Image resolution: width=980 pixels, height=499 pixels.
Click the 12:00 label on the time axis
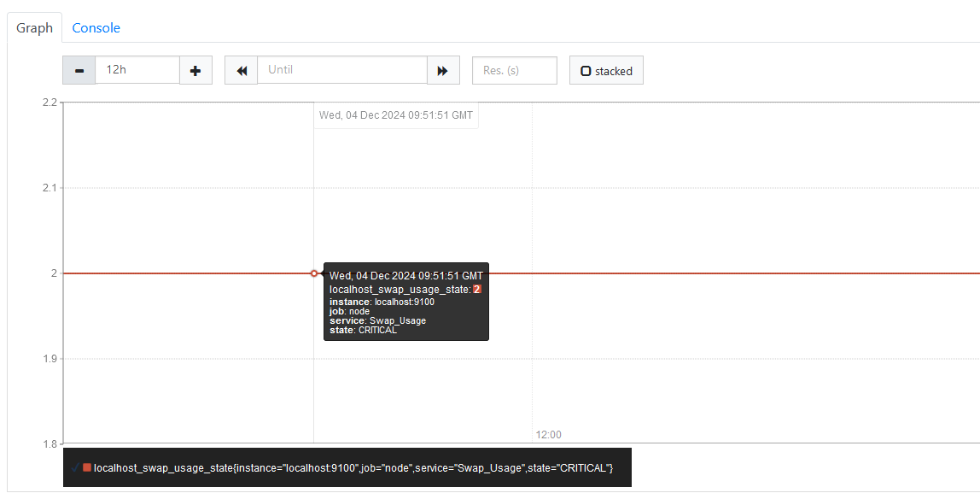pyautogui.click(x=549, y=435)
